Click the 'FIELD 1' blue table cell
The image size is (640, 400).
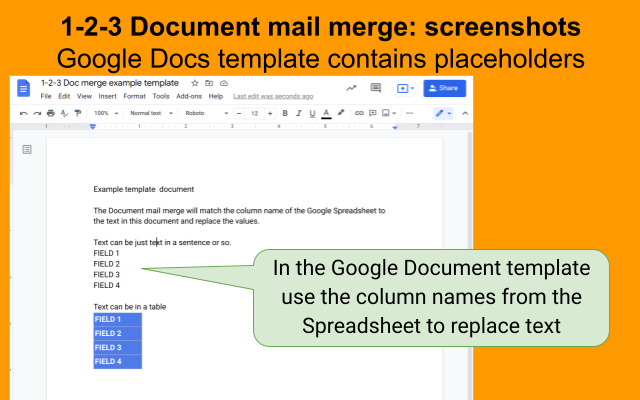(x=118, y=320)
